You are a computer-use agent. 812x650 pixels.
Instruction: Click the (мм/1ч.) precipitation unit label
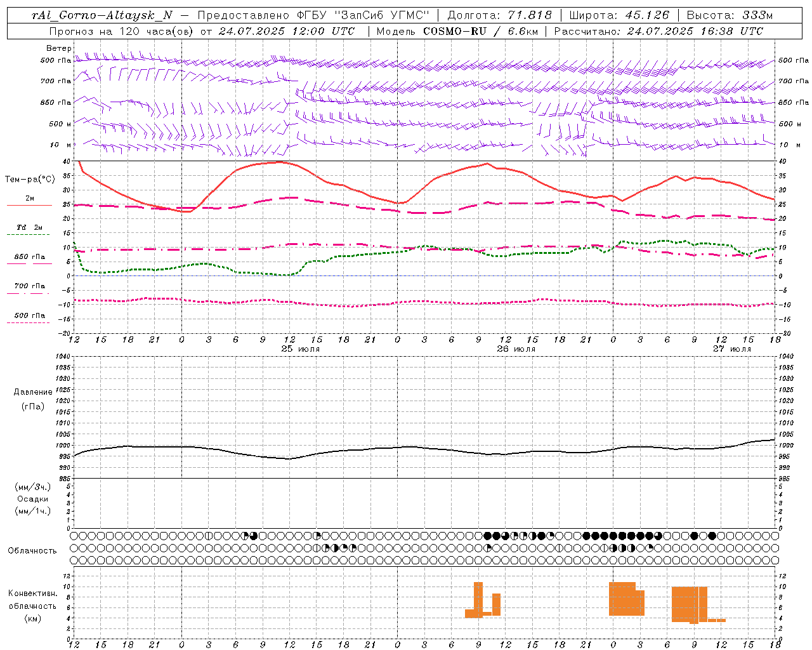[x=33, y=511]
